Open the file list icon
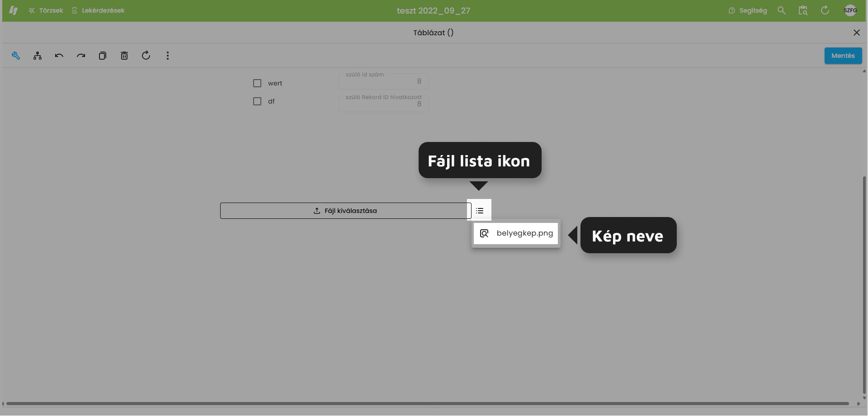 pos(480,211)
